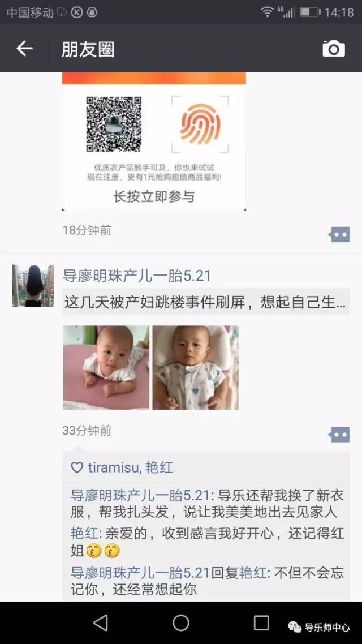This screenshot has width=362, height=644.
Task: Tap the orange fingerprint graphic
Action: pos(200,124)
